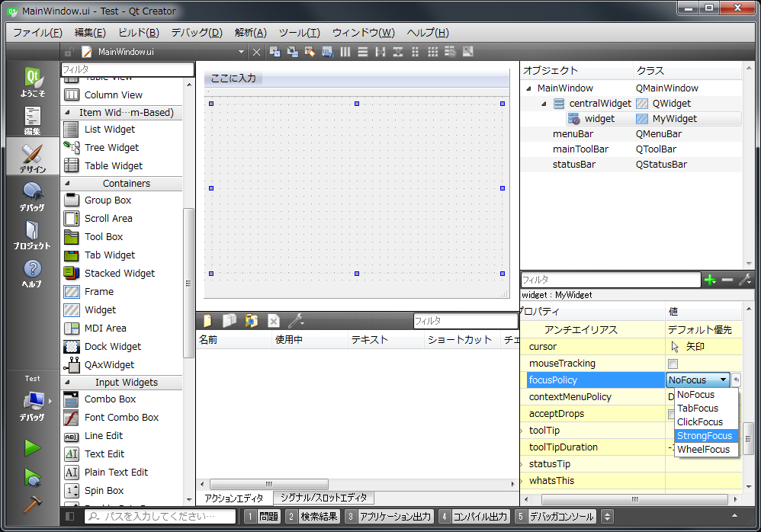Open Action Editor wrench configure menu

[296, 321]
